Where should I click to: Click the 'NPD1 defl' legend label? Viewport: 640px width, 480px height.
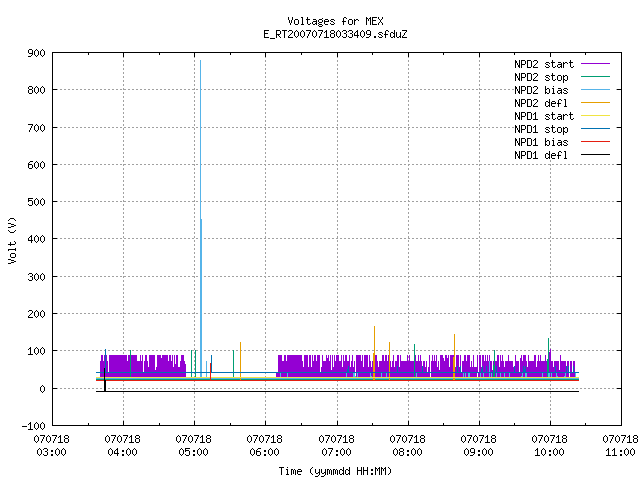tap(541, 156)
